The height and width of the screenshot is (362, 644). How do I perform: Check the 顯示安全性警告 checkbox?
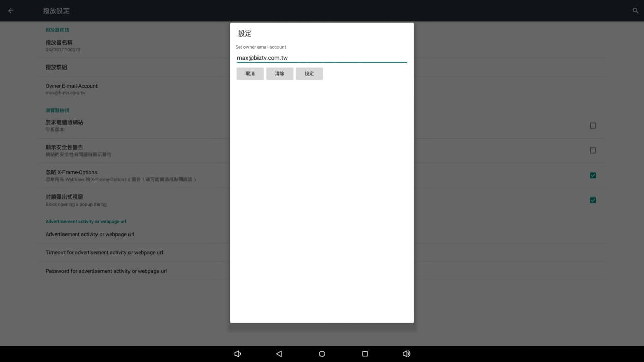click(593, 150)
